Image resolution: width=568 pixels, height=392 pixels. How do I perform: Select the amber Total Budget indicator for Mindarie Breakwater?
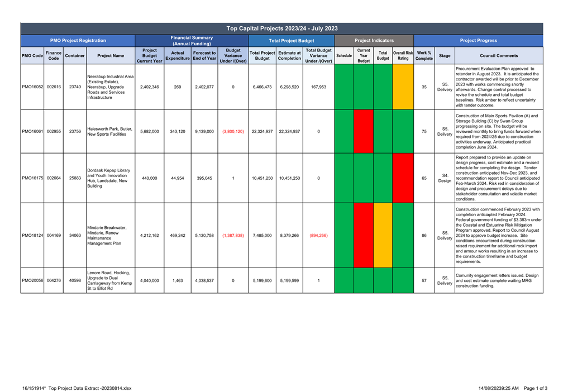point(383,236)
